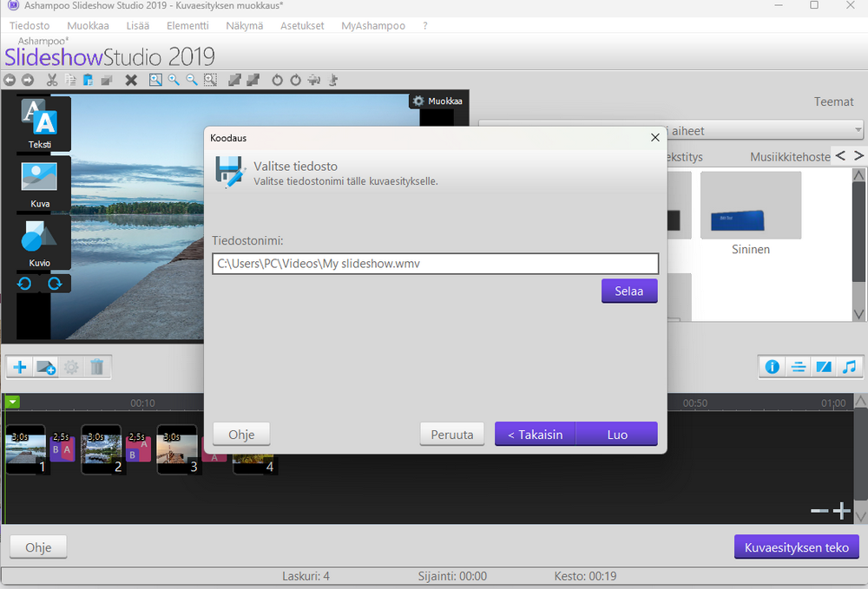Viewport: 868px width, 589px height.
Task: Click the themes list vertical scrollbar
Action: pyautogui.click(x=858, y=245)
